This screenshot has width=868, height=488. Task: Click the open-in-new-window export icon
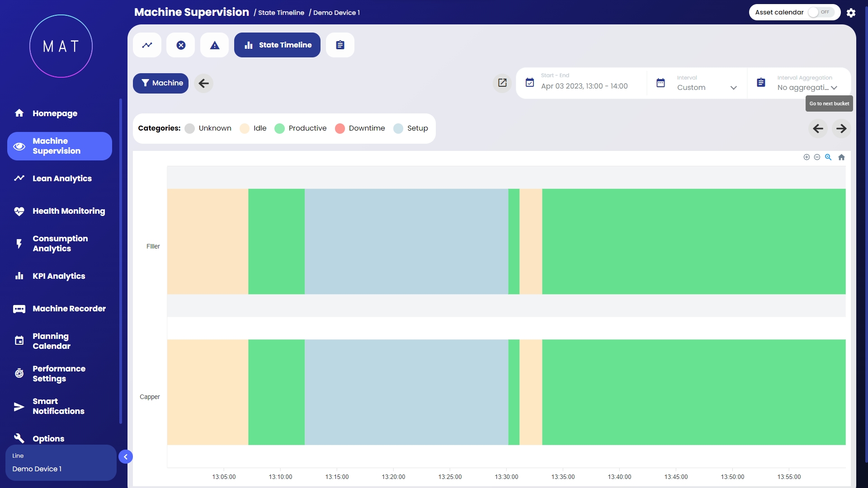[x=502, y=83]
